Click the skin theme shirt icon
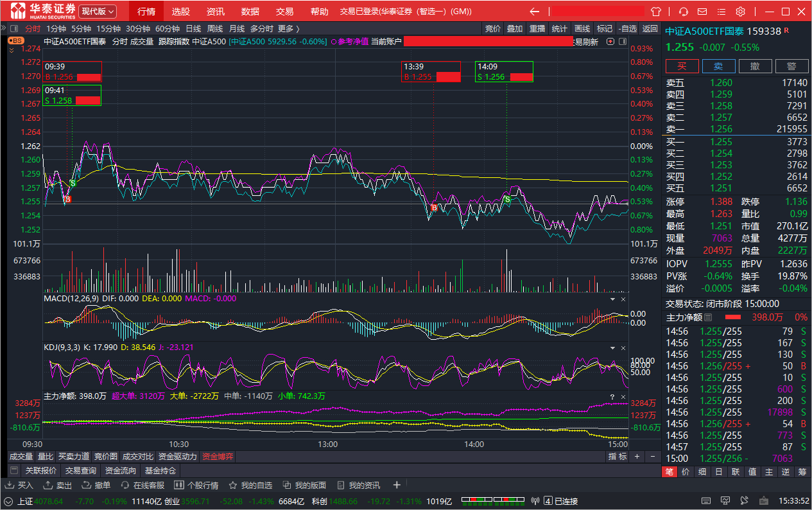The height and width of the screenshot is (510, 812). [656, 12]
